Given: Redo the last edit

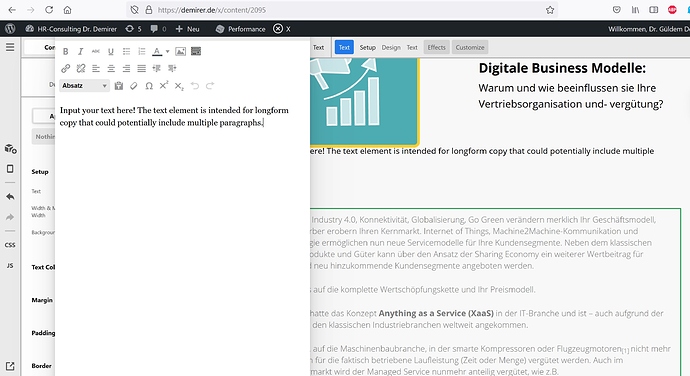Looking at the screenshot, I should (210, 86).
